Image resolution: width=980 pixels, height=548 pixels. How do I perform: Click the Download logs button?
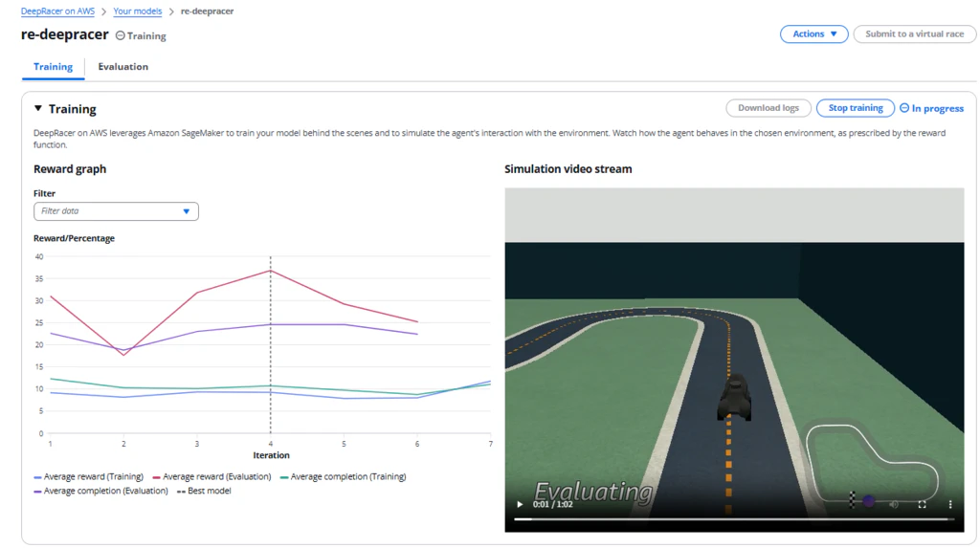click(x=768, y=108)
